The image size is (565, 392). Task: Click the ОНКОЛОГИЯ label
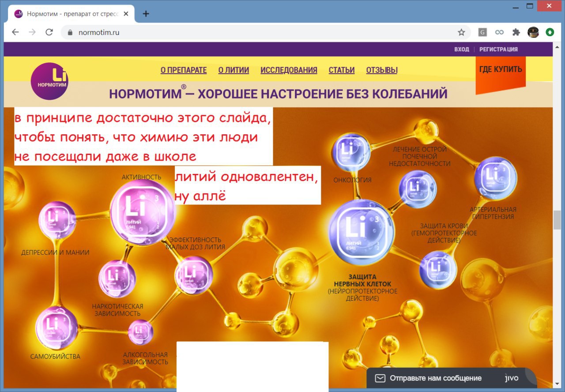(352, 180)
